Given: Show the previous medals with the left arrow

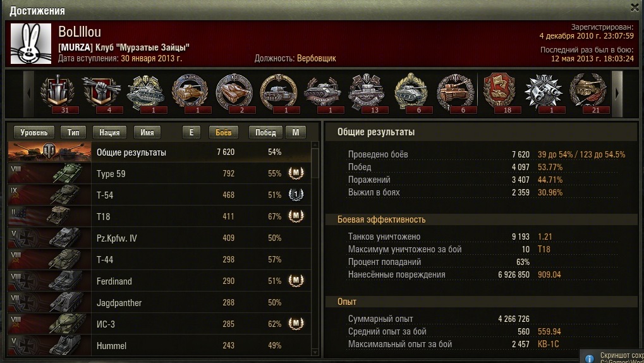Looking at the screenshot, I should point(28,94).
